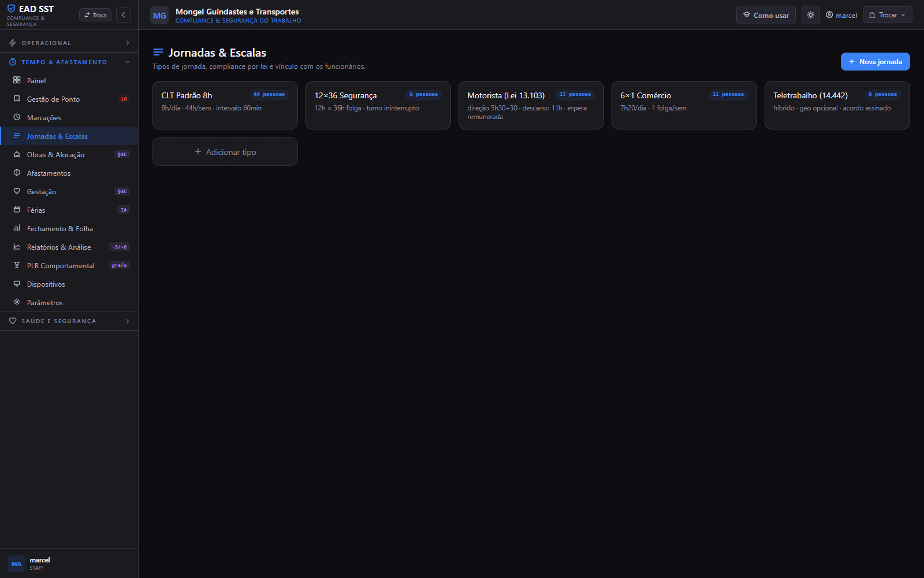
Task: Click the Marcações clock icon
Action: 17,117
